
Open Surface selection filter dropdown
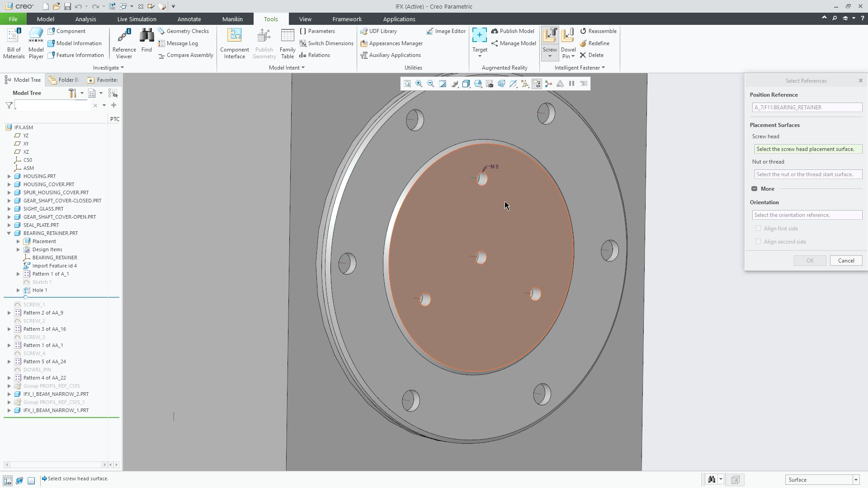(855, 480)
